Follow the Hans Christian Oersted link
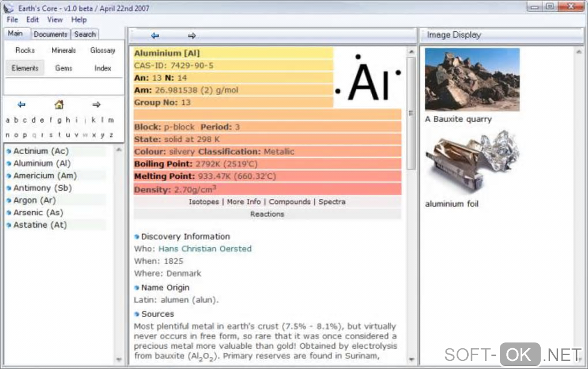This screenshot has width=588, height=369. (x=205, y=249)
